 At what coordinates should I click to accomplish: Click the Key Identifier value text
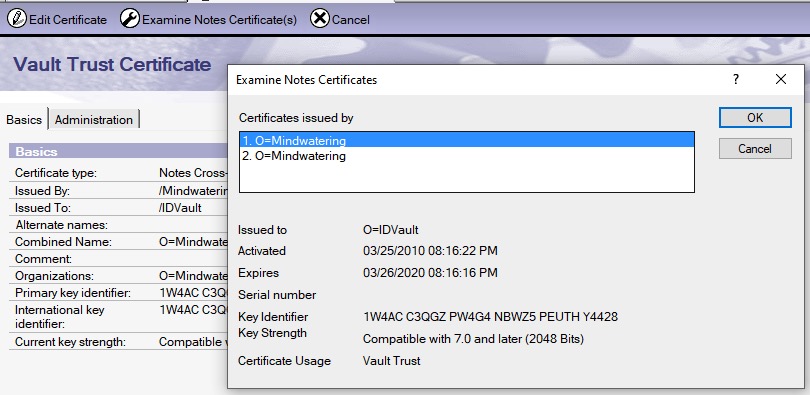click(x=490, y=317)
